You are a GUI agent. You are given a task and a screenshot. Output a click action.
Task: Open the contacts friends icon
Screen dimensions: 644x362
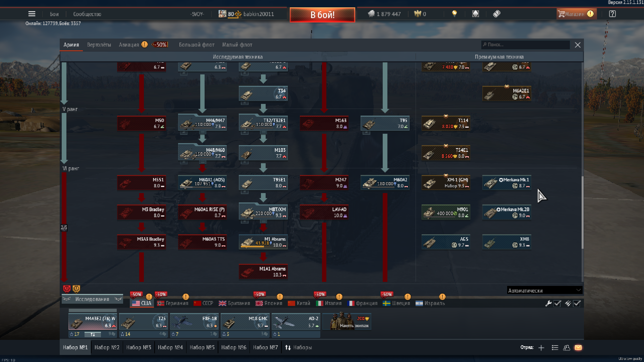tap(567, 348)
